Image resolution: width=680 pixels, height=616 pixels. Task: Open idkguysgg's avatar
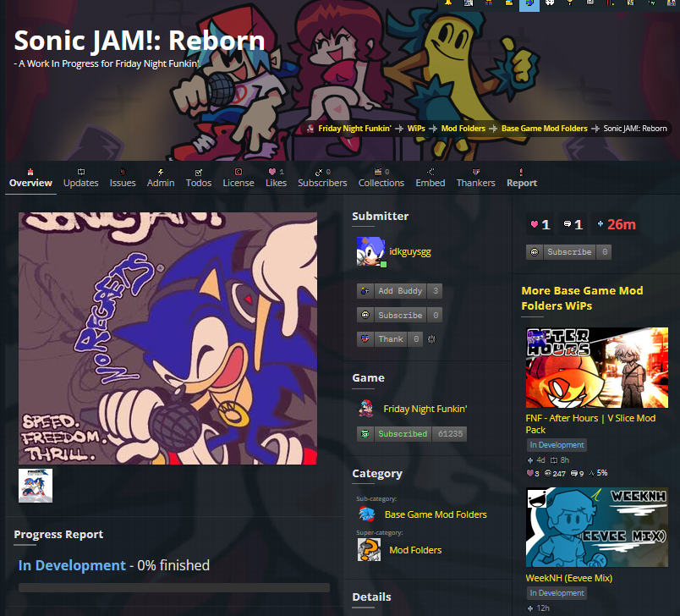(370, 251)
